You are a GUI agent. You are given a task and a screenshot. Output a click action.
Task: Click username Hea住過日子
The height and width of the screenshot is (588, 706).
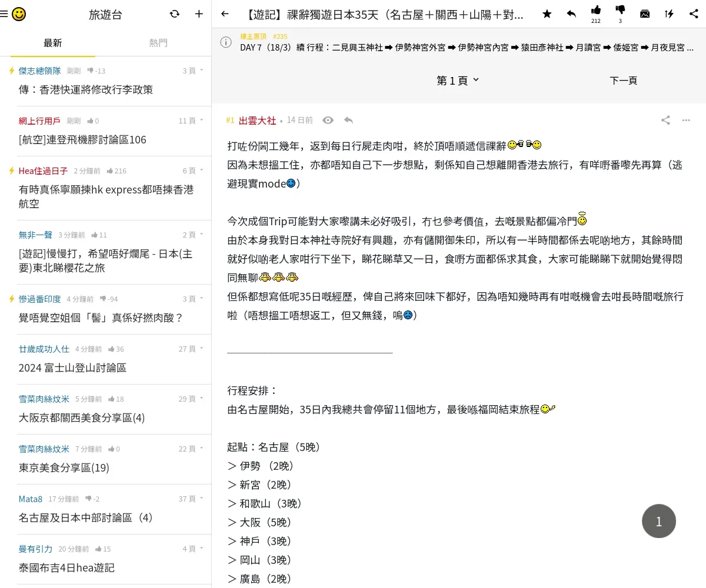[43, 171]
